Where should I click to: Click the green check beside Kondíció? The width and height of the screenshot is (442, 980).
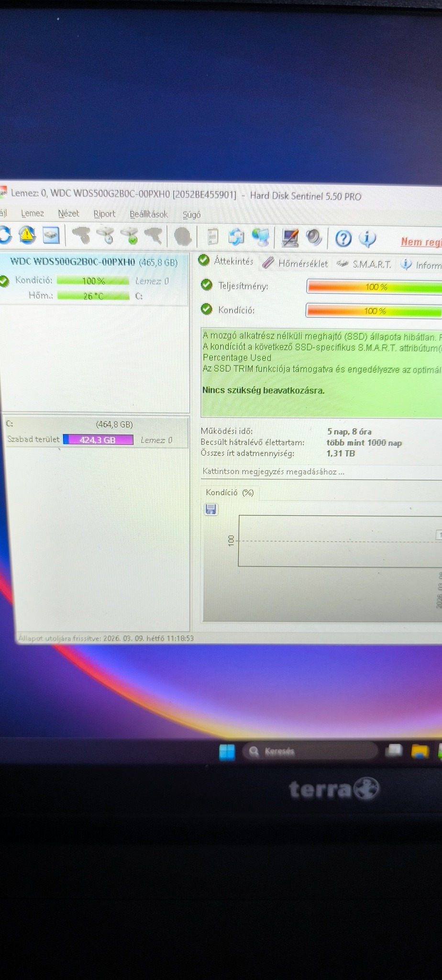coord(207,309)
